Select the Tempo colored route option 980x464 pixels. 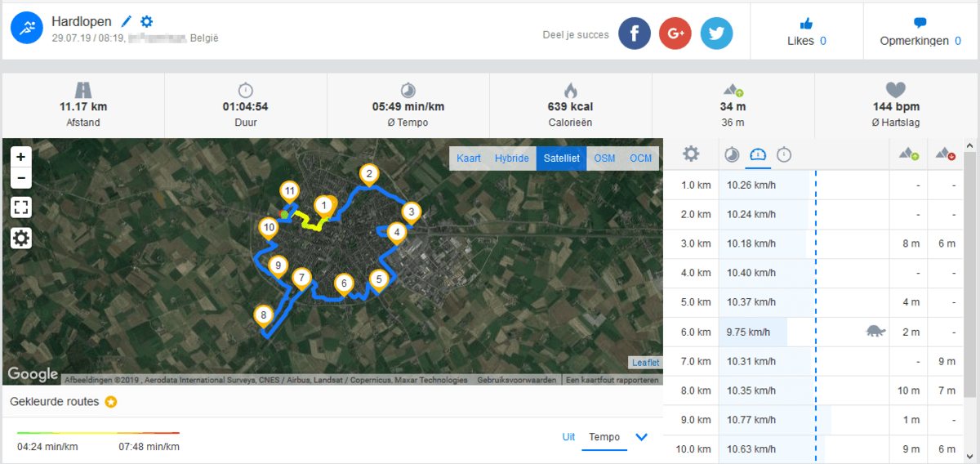pos(604,437)
